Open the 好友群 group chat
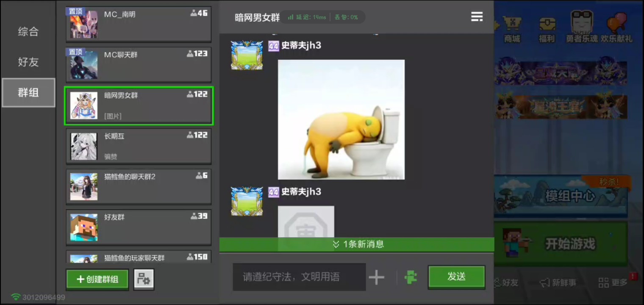 point(139,227)
